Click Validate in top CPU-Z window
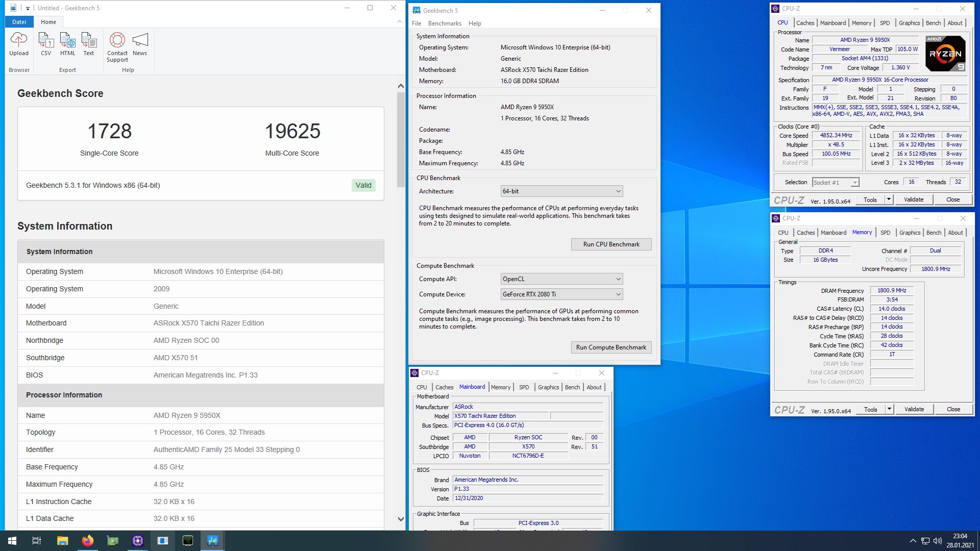The image size is (980, 551). coord(914,199)
